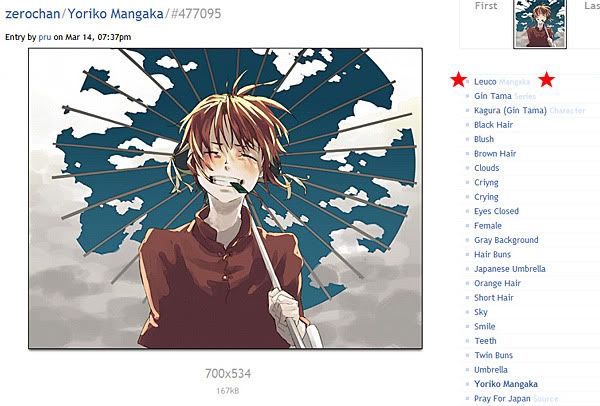Viewport: 600px width, 406px height.
Task: Click the red star right of Leuco
Action: click(546, 80)
